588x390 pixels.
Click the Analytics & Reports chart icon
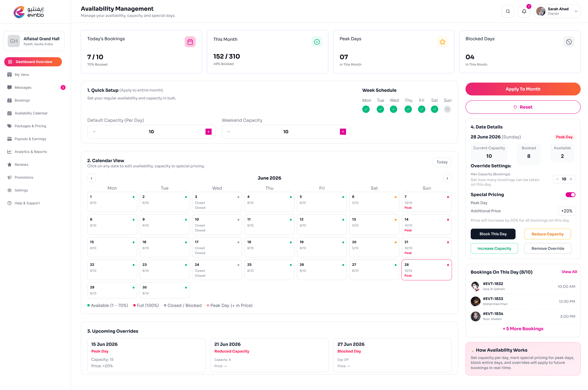pos(9,152)
